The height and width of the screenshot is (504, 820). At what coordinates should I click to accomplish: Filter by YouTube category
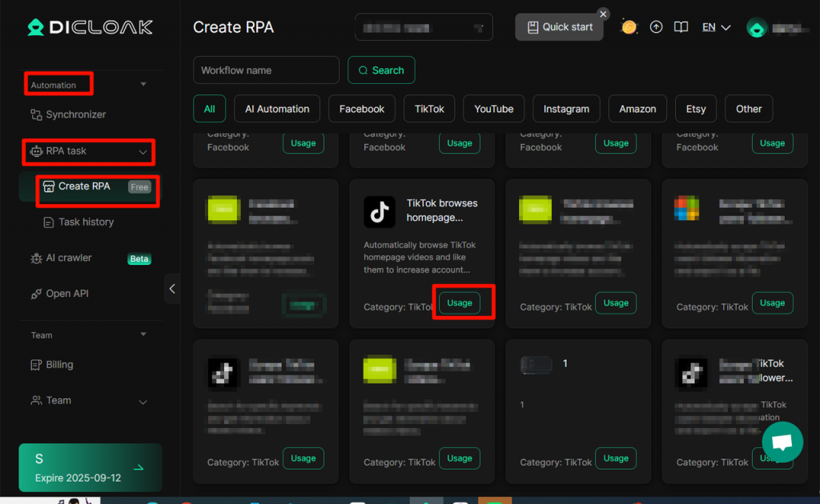click(493, 109)
